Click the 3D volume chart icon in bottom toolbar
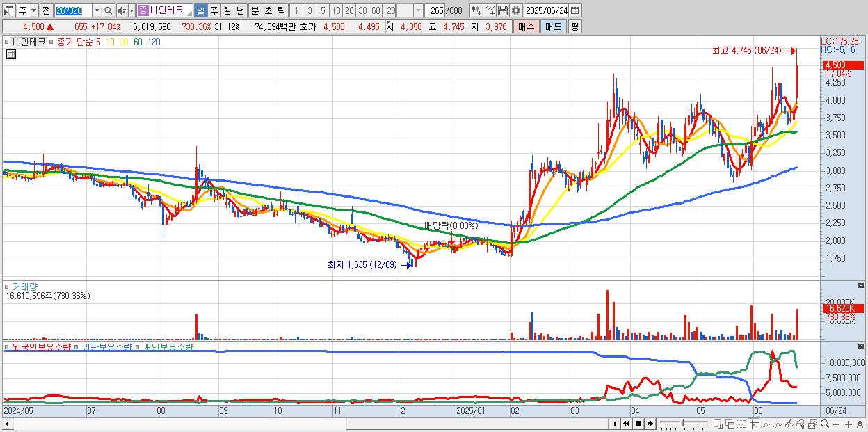The image size is (868, 432). tap(801, 424)
